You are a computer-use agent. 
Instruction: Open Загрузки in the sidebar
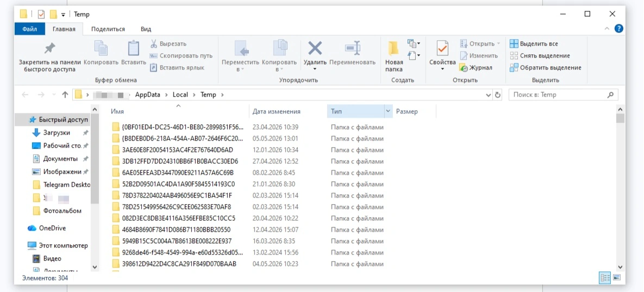pyautogui.click(x=57, y=133)
